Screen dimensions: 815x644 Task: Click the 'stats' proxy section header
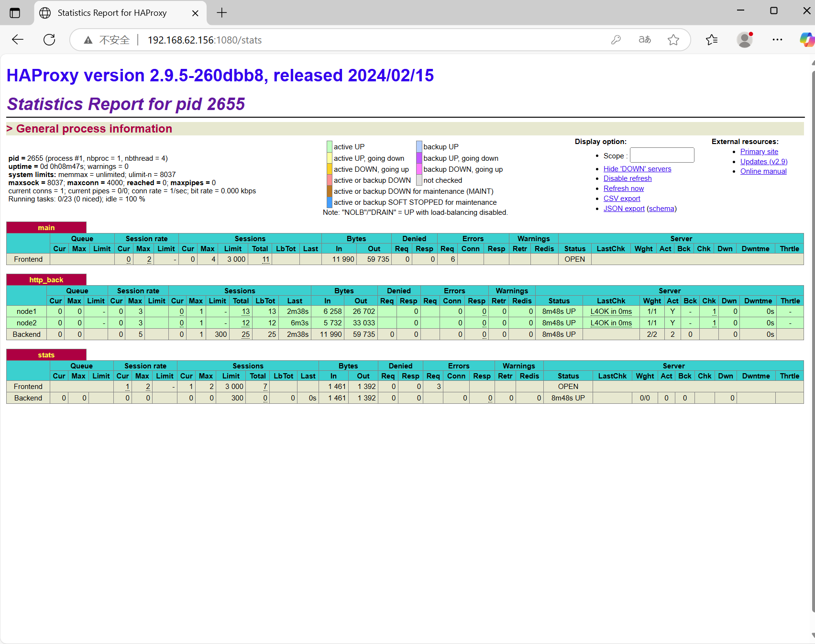click(46, 355)
